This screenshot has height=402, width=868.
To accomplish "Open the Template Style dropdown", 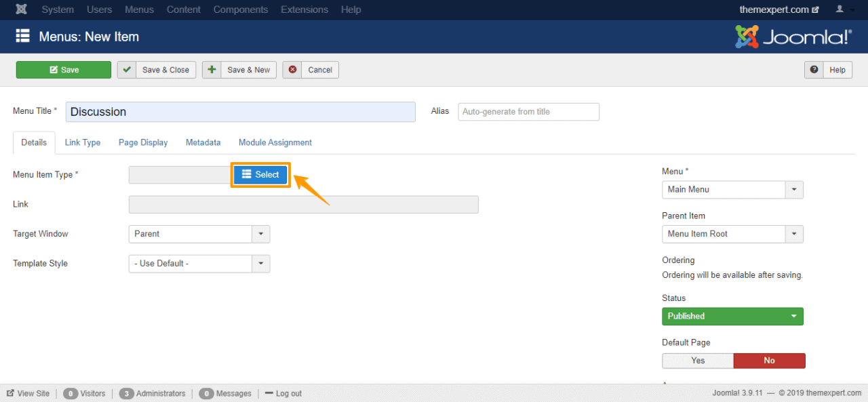I will click(x=260, y=264).
